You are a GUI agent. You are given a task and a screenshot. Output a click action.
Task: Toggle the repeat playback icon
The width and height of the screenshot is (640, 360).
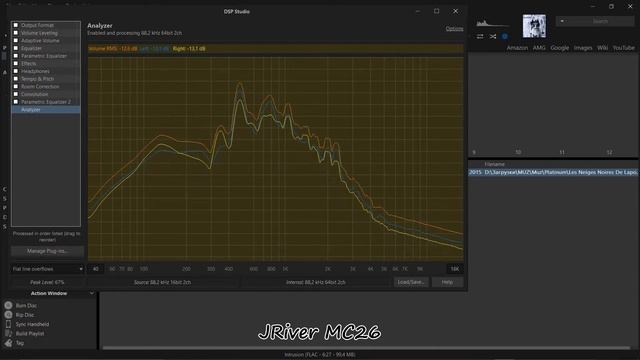(x=480, y=36)
